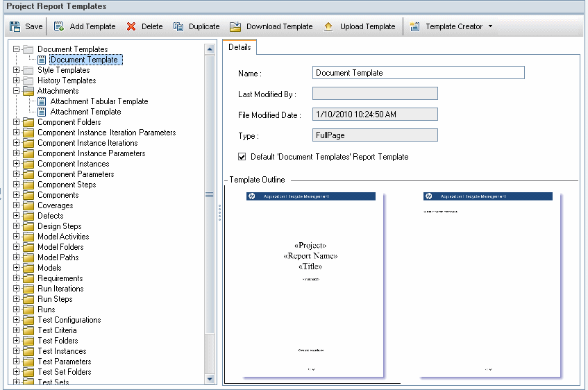Toggle Default 'Document Templates' Report Template checkbox
The height and width of the screenshot is (390, 588).
242,157
